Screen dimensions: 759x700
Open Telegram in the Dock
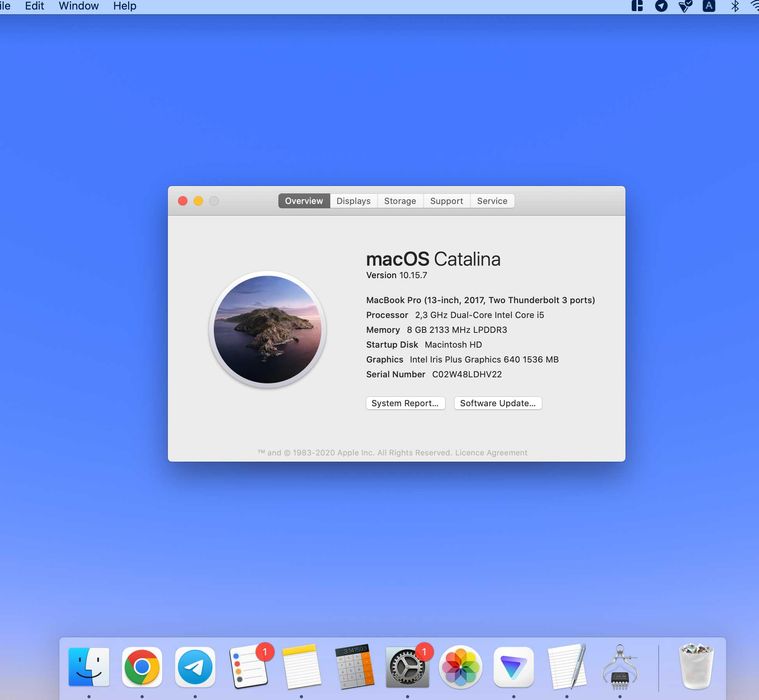pos(195,667)
